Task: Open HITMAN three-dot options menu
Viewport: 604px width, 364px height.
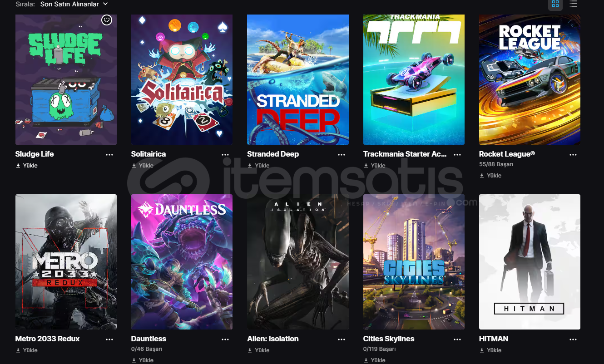Action: coord(573,339)
